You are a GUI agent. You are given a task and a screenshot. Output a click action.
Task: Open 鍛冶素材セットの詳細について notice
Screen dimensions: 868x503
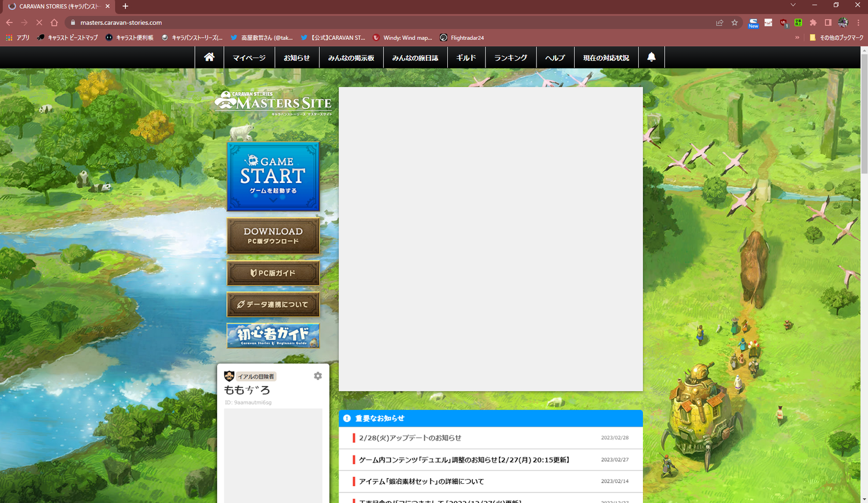[421, 482]
